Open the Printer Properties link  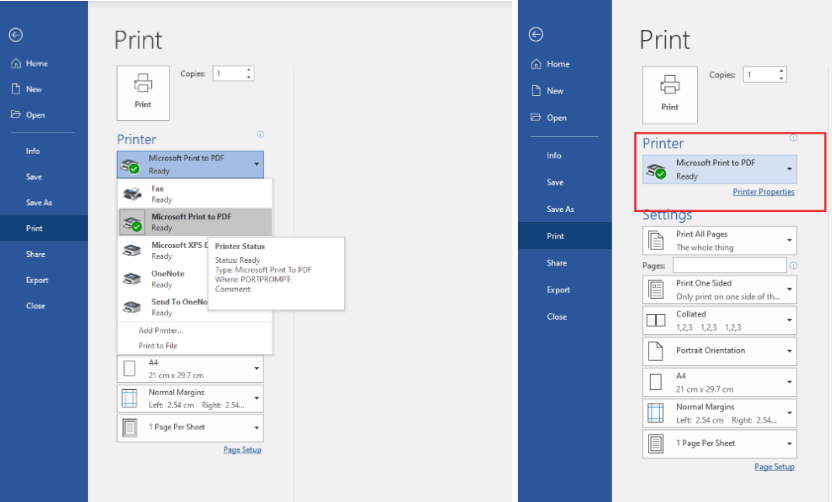(763, 192)
